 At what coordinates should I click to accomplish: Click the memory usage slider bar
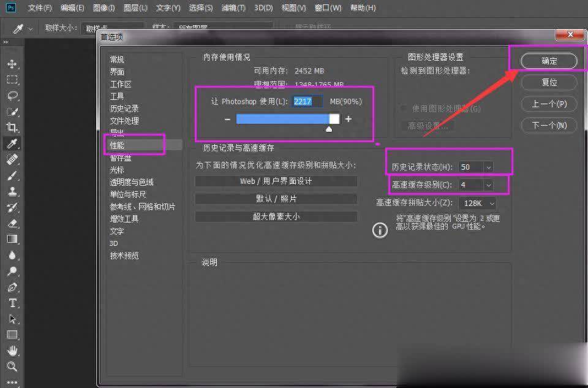coord(287,119)
